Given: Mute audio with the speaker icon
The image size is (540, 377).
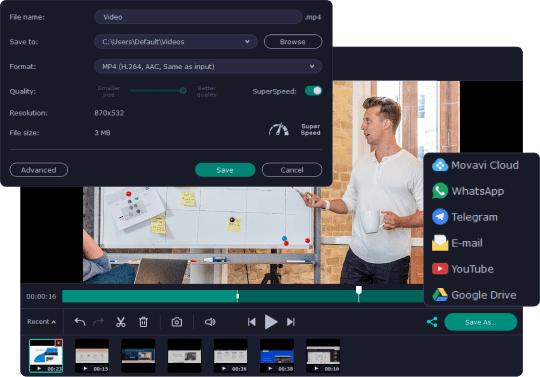Looking at the screenshot, I should 210,322.
